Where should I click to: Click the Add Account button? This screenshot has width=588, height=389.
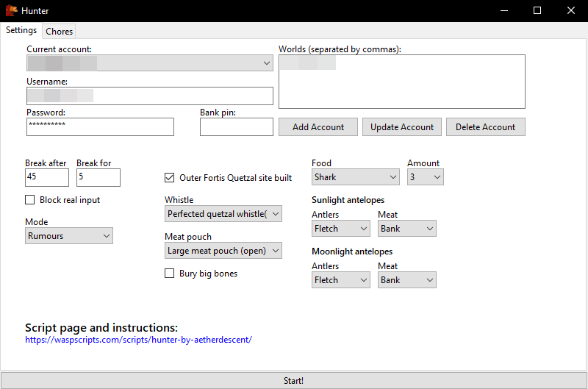pos(318,126)
